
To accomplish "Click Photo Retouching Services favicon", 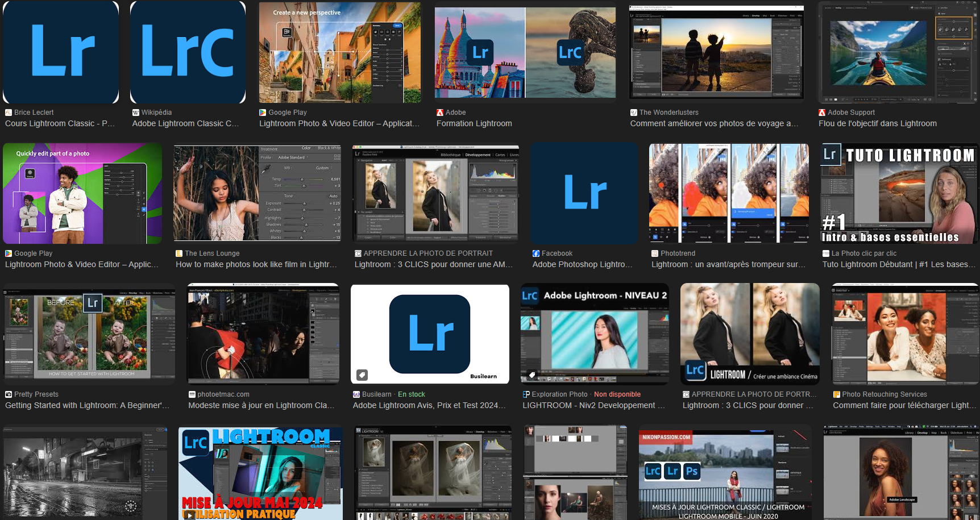I will (837, 394).
